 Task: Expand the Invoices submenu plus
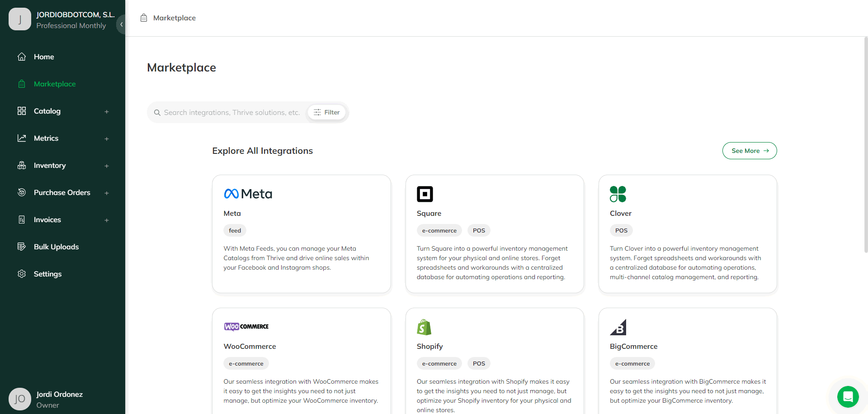tap(107, 220)
